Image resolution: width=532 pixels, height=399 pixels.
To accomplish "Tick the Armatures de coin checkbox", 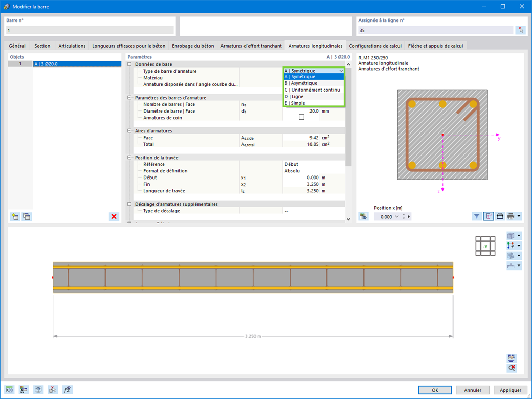I will pos(301,117).
